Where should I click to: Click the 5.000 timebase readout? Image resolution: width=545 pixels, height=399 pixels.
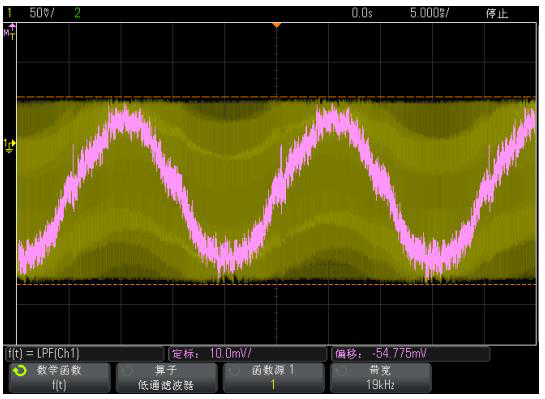(x=429, y=13)
